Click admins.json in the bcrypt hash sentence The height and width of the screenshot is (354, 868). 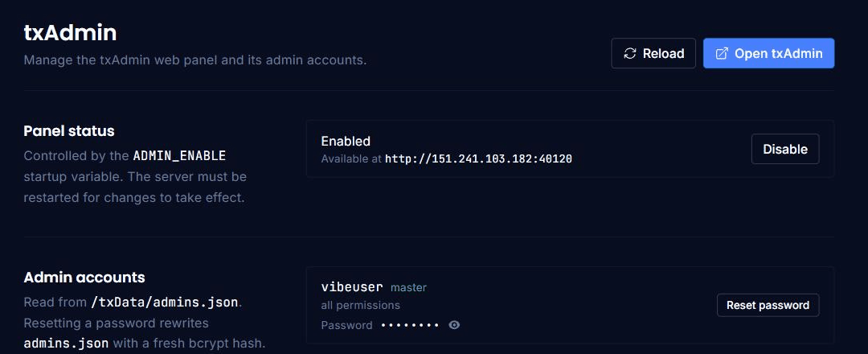tap(67, 343)
